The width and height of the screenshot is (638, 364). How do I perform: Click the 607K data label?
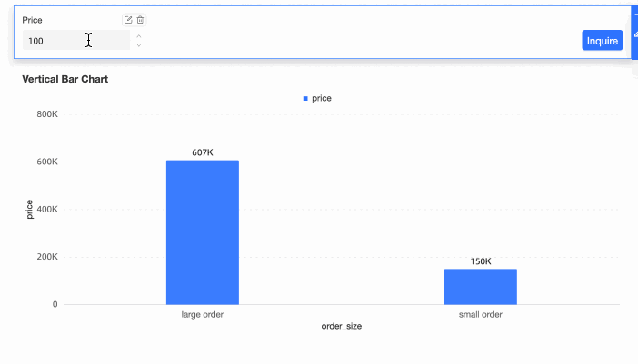point(203,152)
